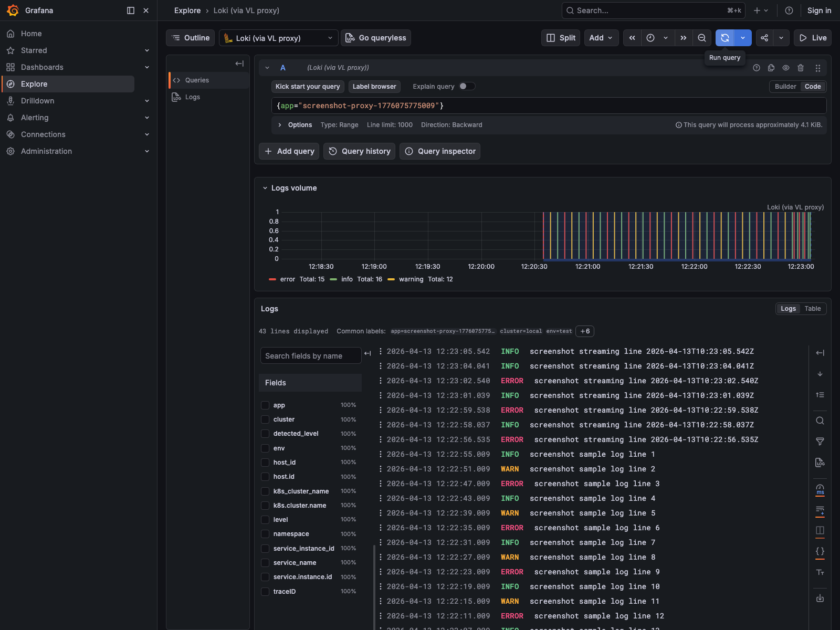Image resolution: width=840 pixels, height=630 pixels.
Task: Change log font size Tt icon
Action: (820, 572)
